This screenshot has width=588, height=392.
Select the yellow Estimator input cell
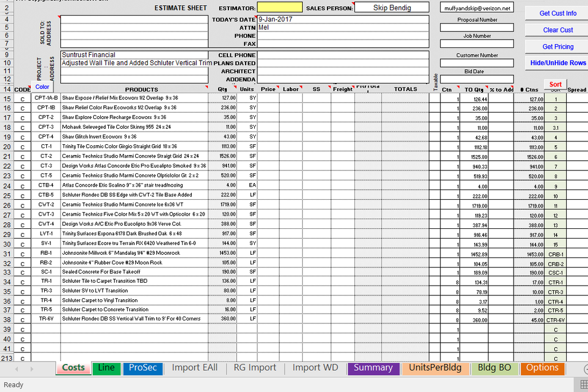[x=280, y=7]
